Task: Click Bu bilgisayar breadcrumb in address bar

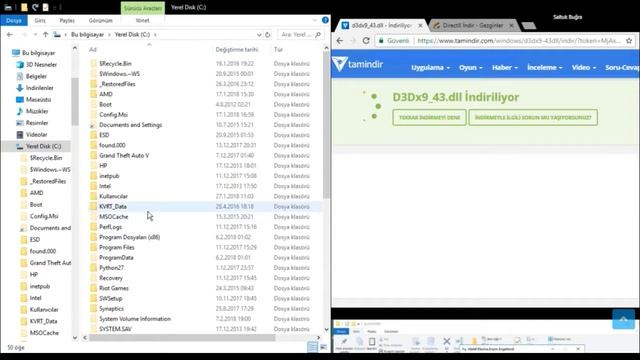Action: pyautogui.click(x=87, y=35)
